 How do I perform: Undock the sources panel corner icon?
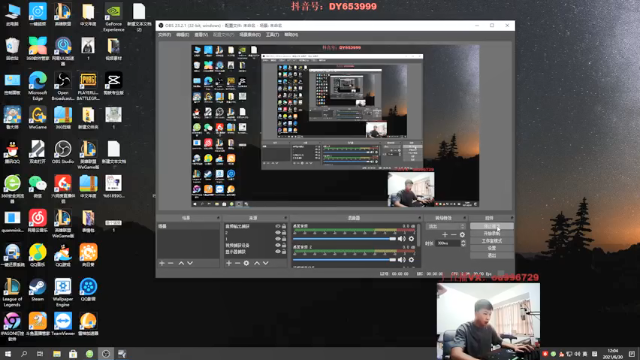tap(286, 218)
